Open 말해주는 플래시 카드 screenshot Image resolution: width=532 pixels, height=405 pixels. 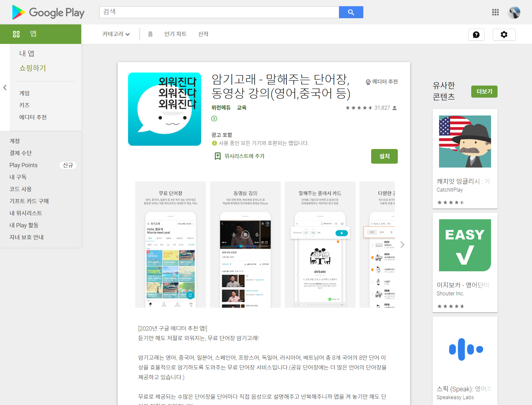[320, 245]
